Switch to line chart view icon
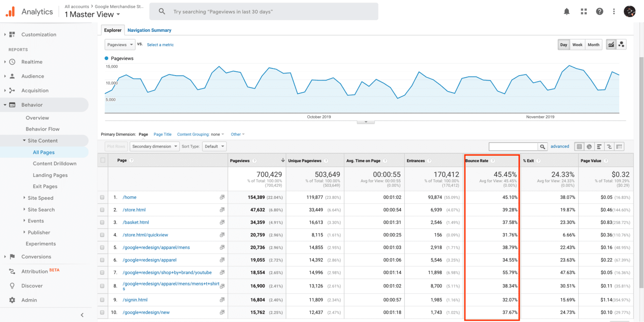Viewport: 644px width, 322px height. 611,45
